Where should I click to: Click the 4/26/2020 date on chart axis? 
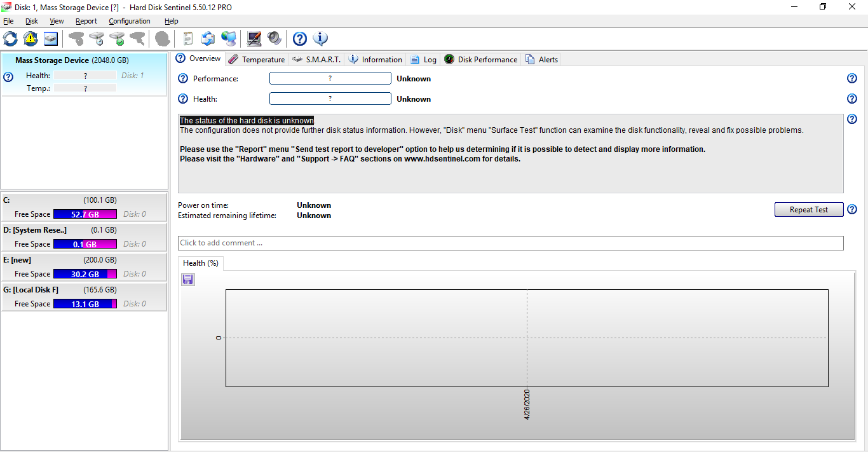(x=527, y=404)
